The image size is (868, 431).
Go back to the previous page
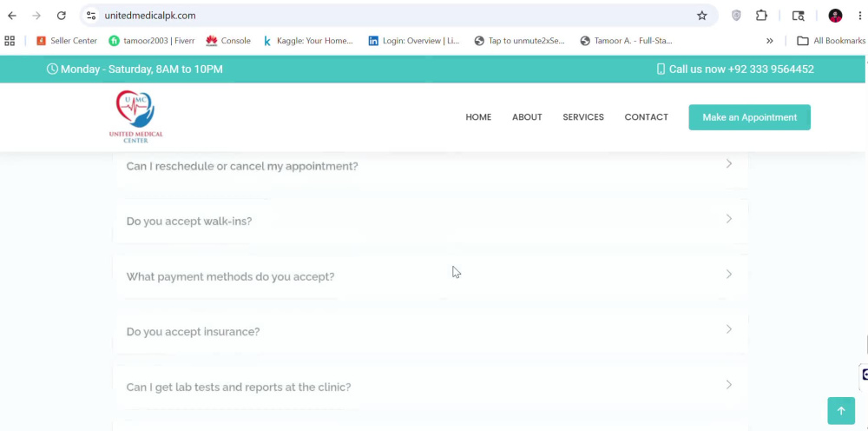pyautogui.click(x=11, y=16)
